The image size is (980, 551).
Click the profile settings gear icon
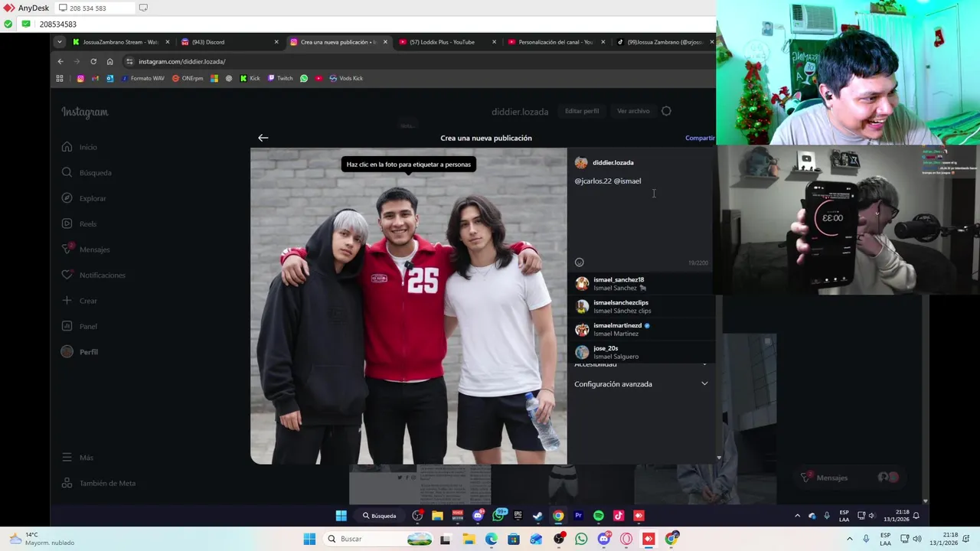pyautogui.click(x=666, y=111)
